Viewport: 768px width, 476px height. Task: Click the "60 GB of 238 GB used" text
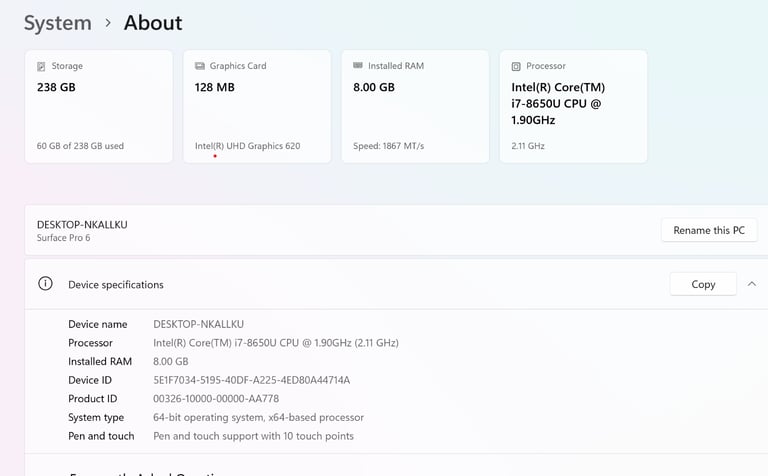[x=80, y=146]
